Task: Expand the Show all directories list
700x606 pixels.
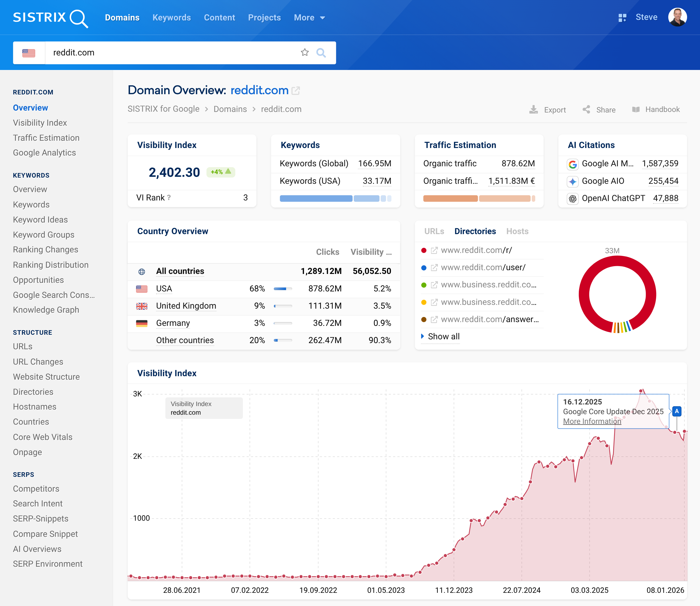Action: pos(440,336)
